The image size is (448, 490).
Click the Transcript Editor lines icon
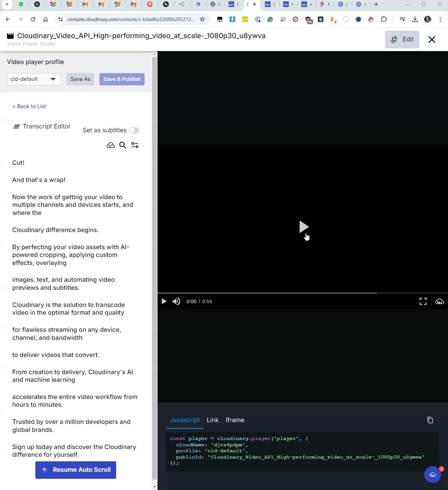click(16, 126)
